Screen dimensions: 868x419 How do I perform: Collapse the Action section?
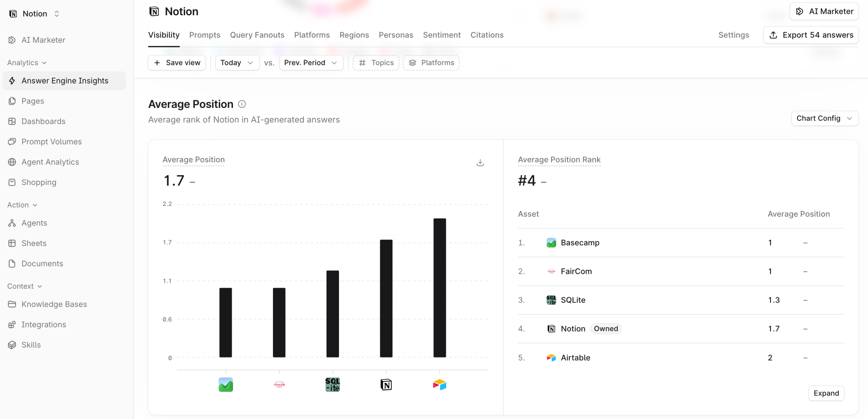click(22, 205)
